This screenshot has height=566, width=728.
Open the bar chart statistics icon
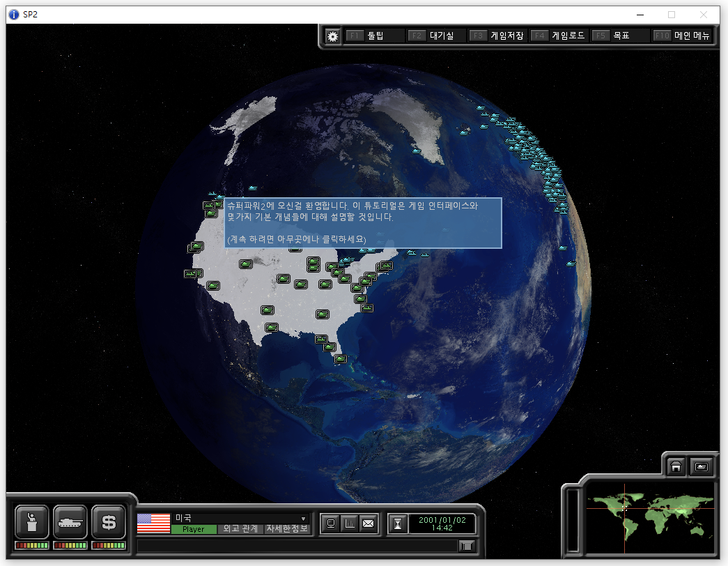pyautogui.click(x=349, y=523)
